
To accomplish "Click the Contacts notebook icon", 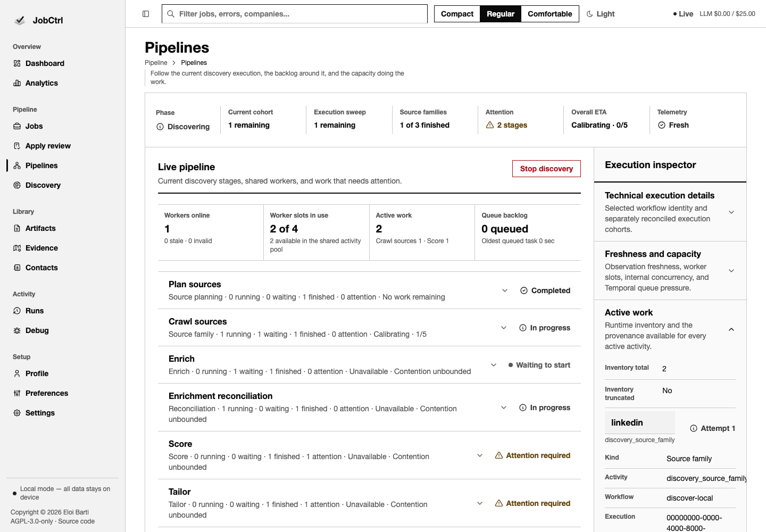I will click(x=17, y=268).
